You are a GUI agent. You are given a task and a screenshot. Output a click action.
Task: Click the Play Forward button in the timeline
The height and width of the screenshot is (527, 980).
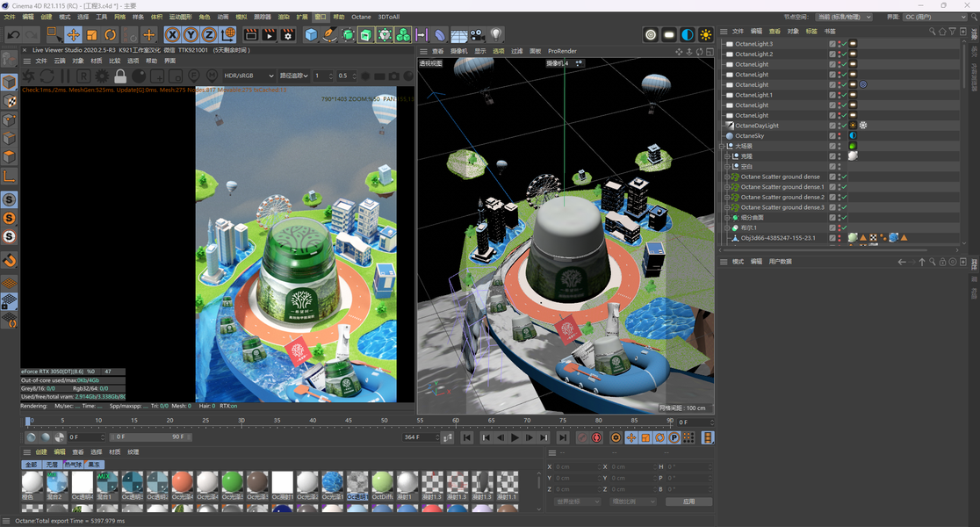point(515,437)
